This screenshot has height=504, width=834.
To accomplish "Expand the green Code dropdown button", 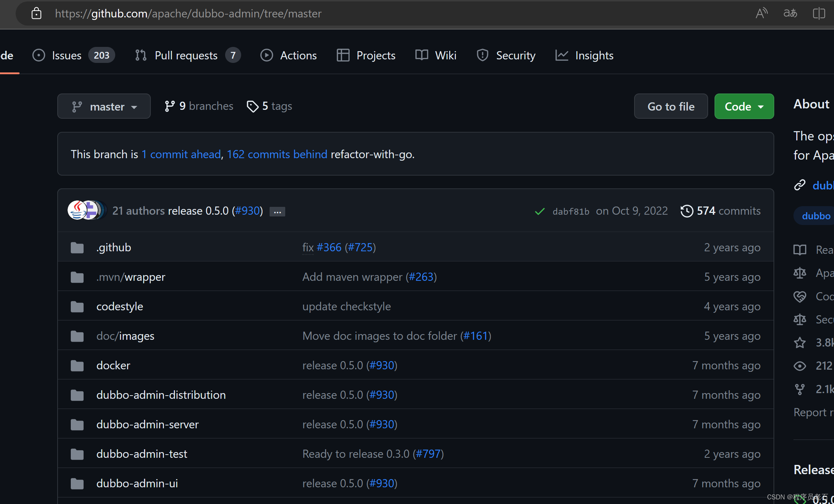I will 744,106.
